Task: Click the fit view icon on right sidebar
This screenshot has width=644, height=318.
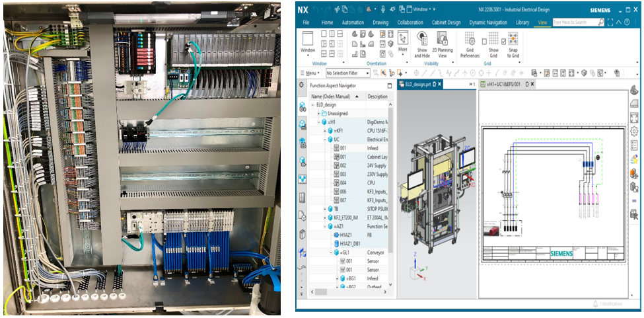Action: point(634,117)
